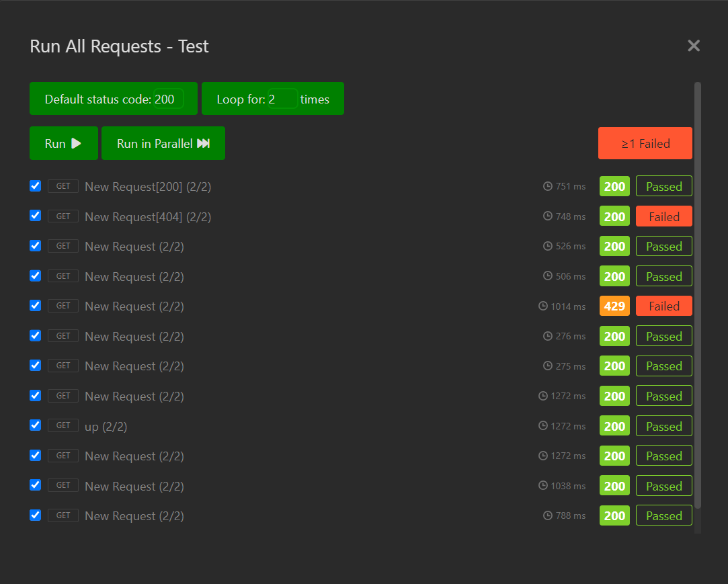
Task: Click Failed badge on the 429 row
Action: pos(664,306)
